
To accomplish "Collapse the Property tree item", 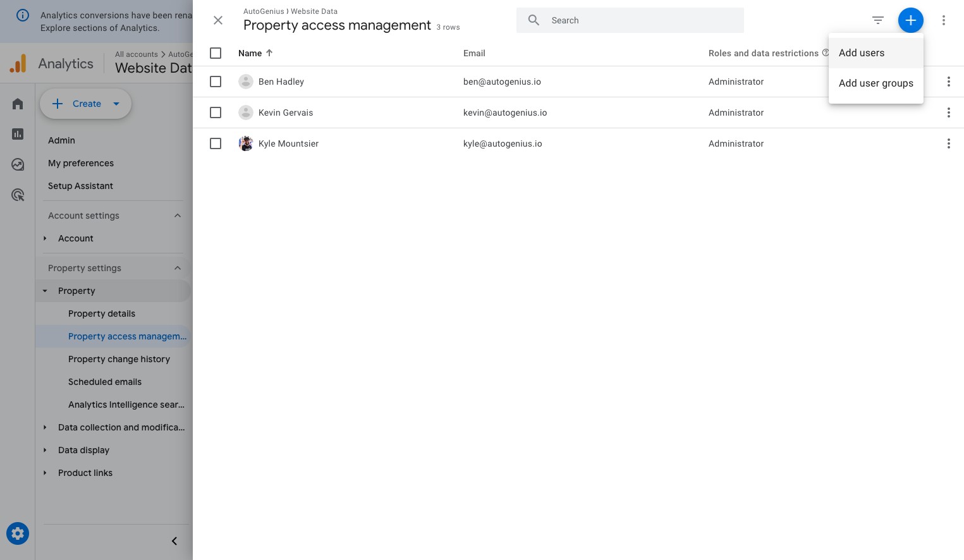I will (45, 291).
